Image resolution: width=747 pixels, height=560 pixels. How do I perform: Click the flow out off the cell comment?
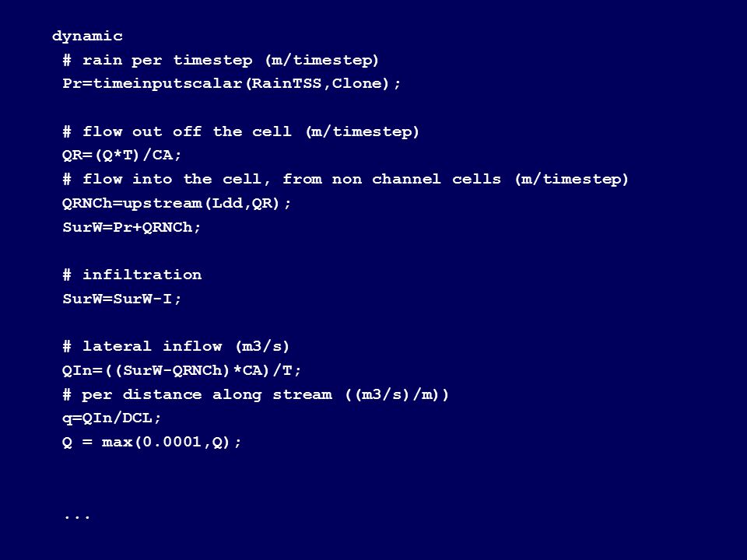pos(240,132)
